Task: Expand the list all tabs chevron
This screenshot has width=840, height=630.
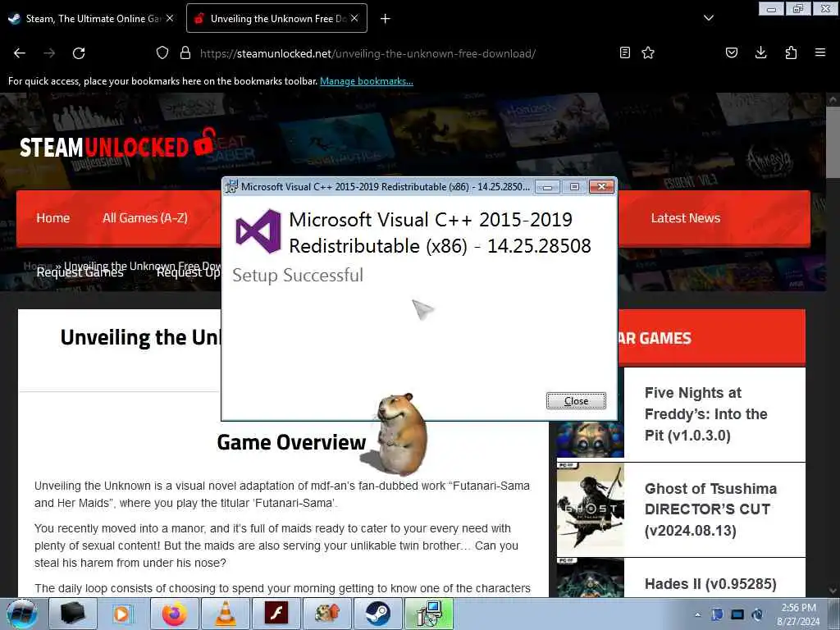Action: [708, 18]
